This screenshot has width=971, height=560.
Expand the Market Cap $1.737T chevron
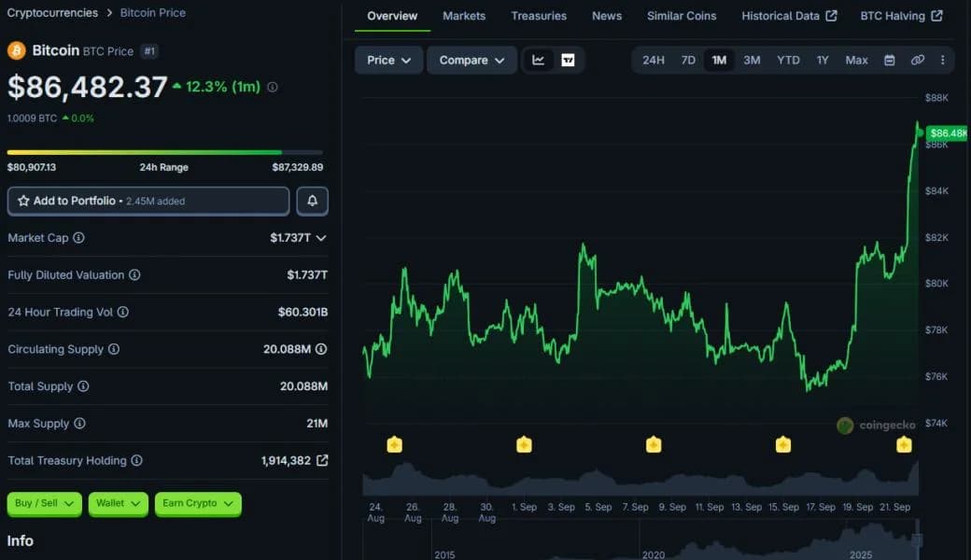pos(321,238)
